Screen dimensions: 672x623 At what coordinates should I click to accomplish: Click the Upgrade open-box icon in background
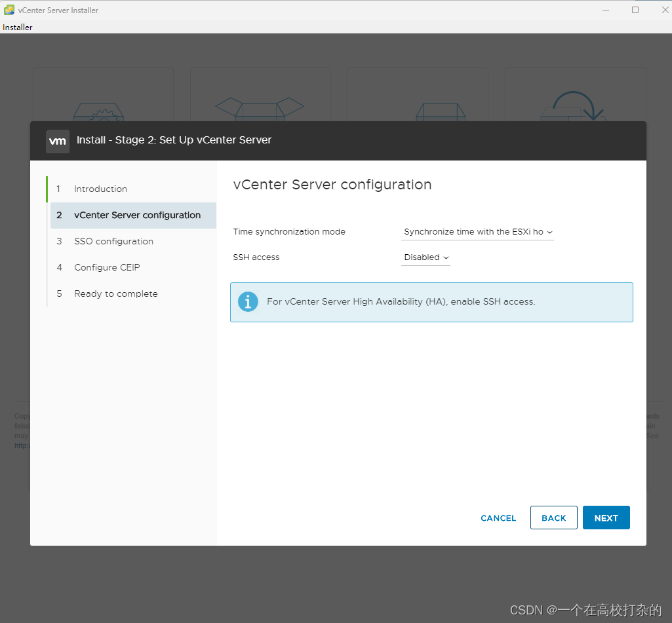click(260, 109)
